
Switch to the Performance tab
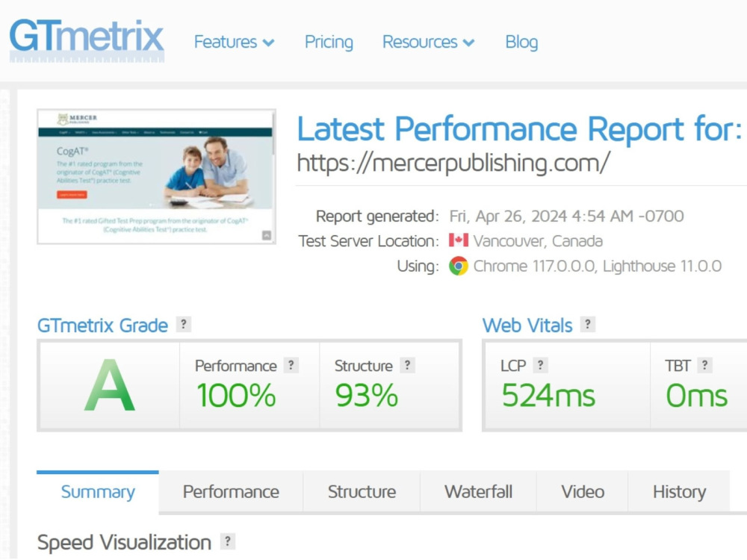click(231, 492)
